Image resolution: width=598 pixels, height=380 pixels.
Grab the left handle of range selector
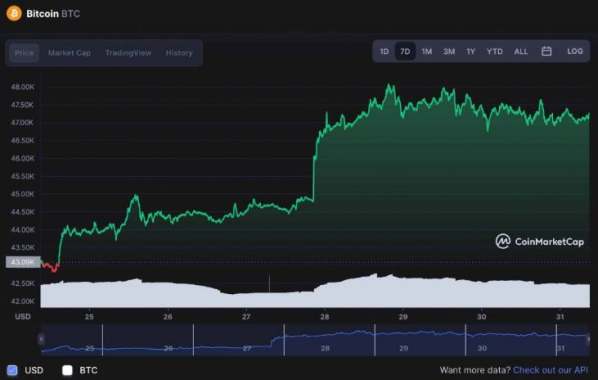coord(41,339)
